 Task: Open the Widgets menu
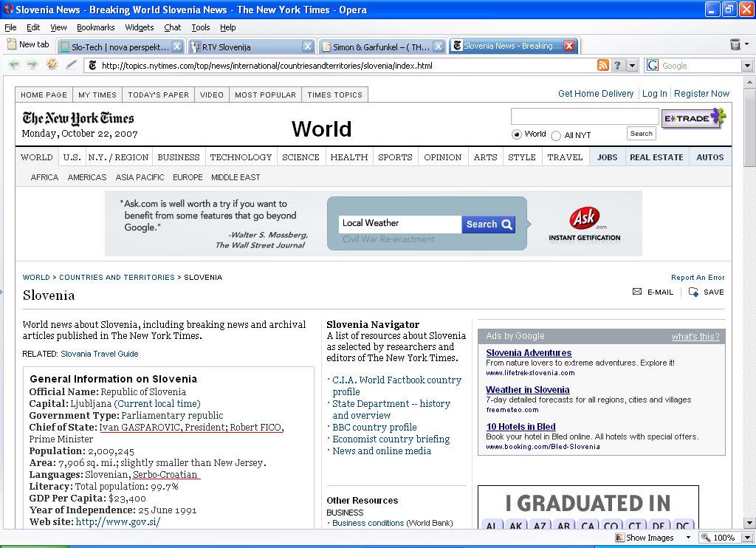point(140,27)
